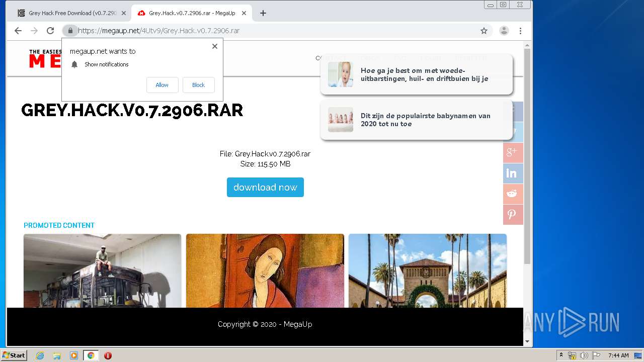Share on Google Plus
644x362 pixels.
(x=513, y=152)
